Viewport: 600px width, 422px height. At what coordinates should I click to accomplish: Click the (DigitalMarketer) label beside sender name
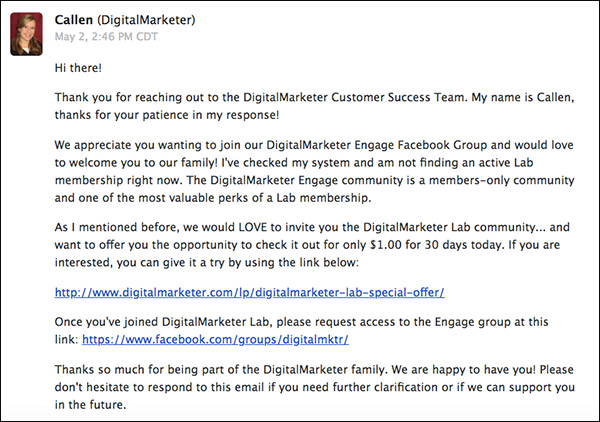pos(146,20)
